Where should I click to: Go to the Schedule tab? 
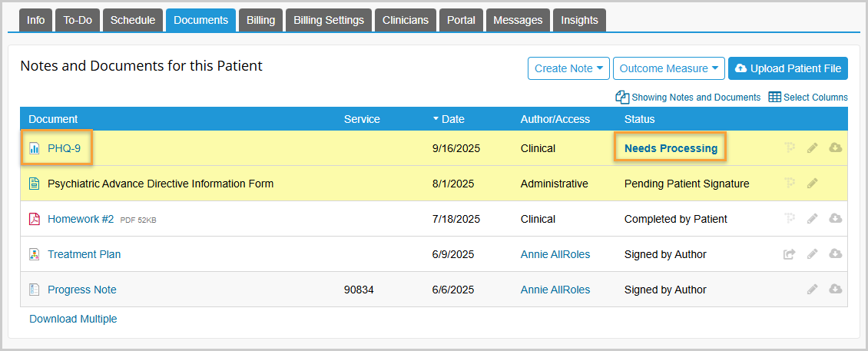[133, 21]
